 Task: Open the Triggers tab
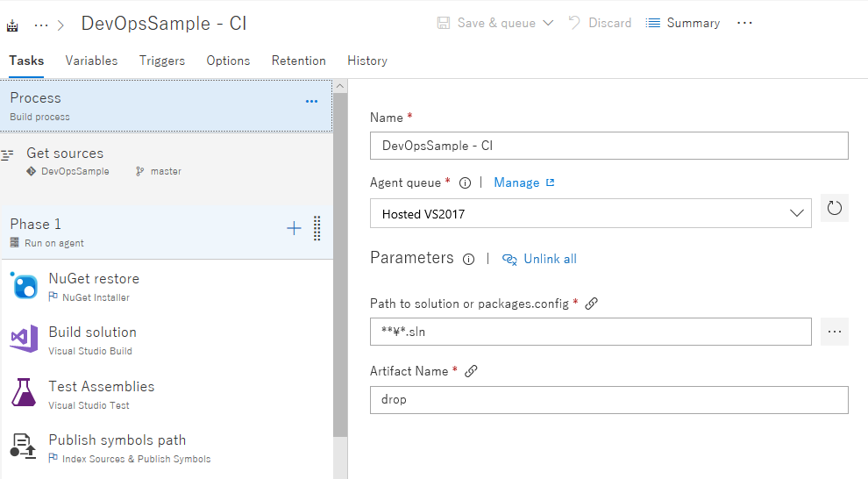pos(162,61)
